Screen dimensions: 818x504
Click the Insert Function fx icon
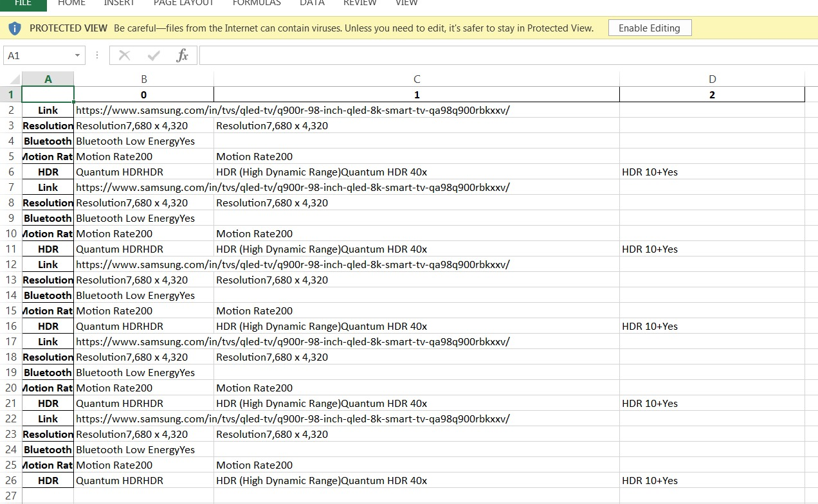(x=182, y=55)
